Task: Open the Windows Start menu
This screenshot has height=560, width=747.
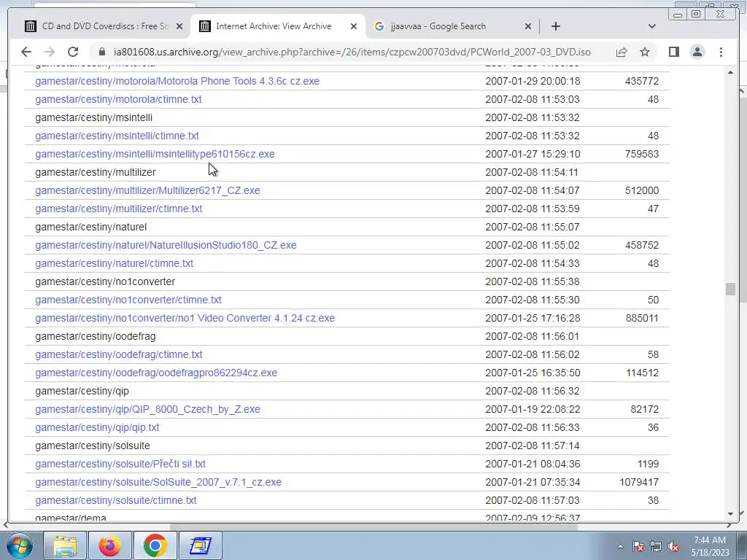Action: pos(19,545)
